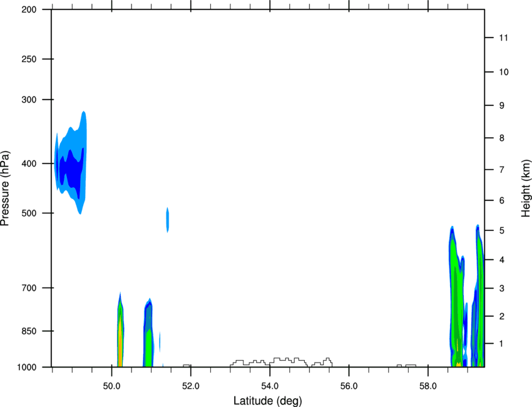The width and height of the screenshot is (532, 407).
Task: Click the 3 km height label
Action: 501,289
